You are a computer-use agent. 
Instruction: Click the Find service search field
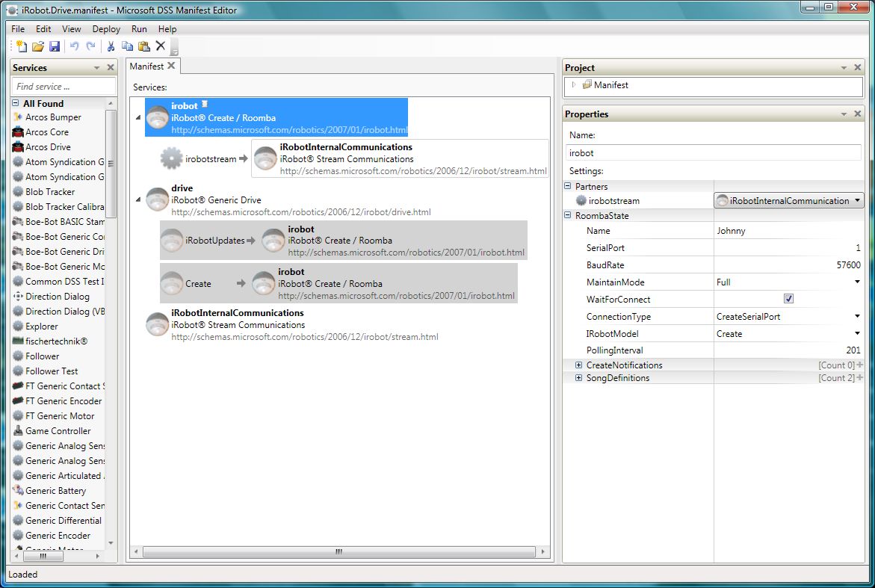(x=63, y=87)
